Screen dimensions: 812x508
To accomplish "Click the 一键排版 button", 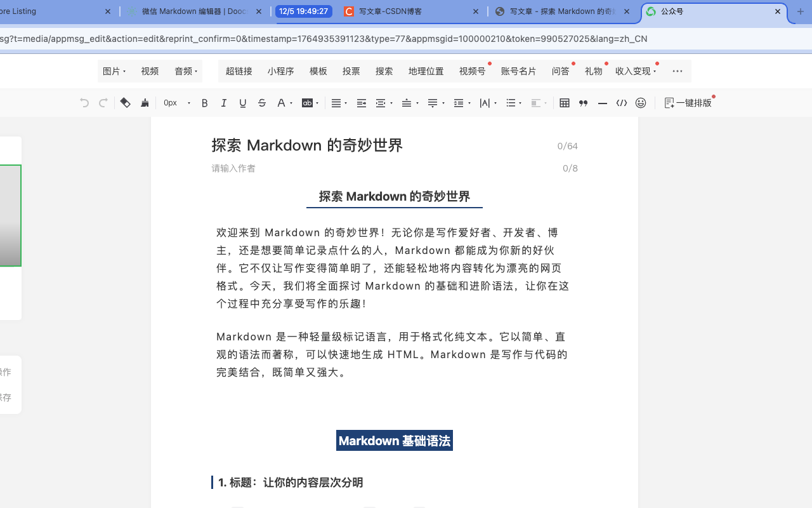I will point(688,102).
